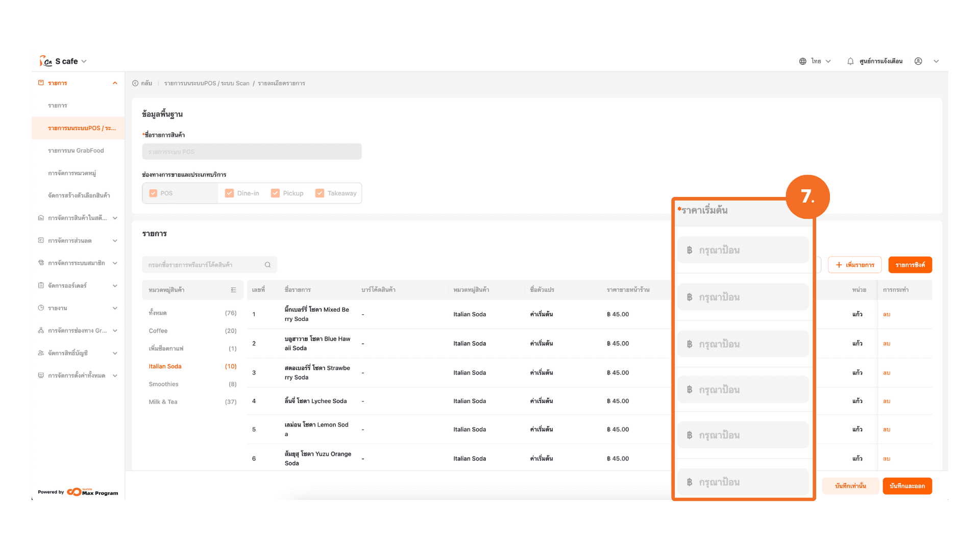This screenshot has width=980, height=551.
Task: Click the search magnifier in item search box
Action: 267,265
